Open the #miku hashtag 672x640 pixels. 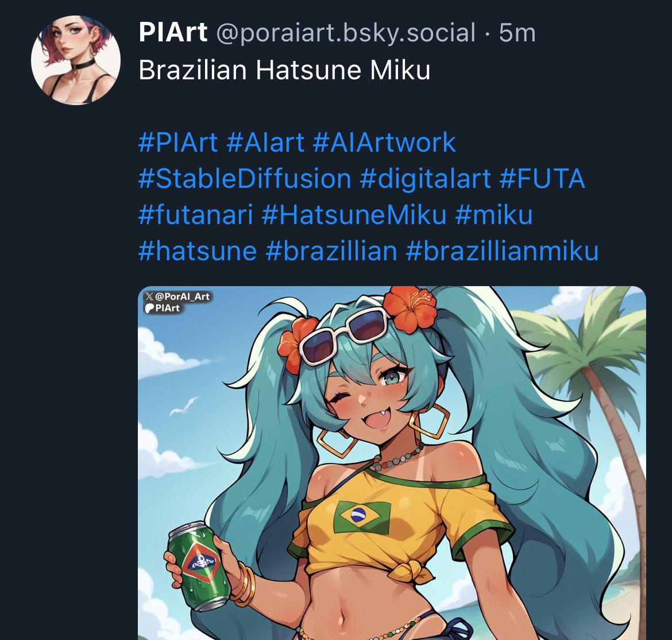(x=494, y=215)
